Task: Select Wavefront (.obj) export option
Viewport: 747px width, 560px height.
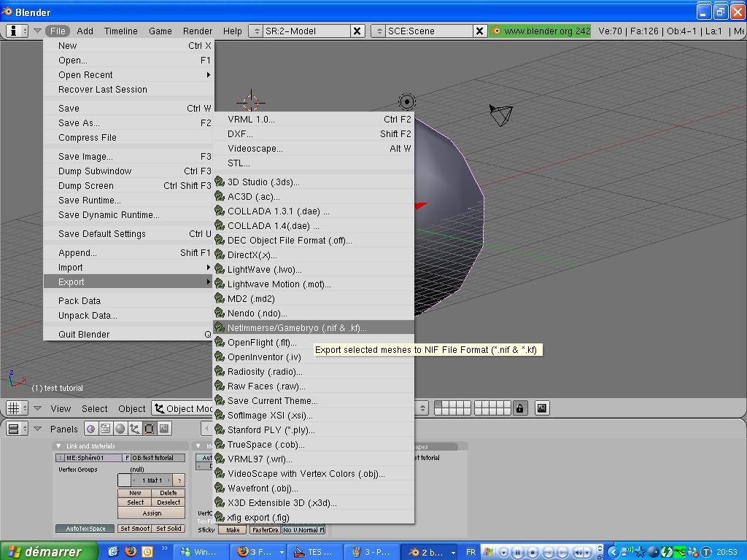Action: [x=314, y=488]
